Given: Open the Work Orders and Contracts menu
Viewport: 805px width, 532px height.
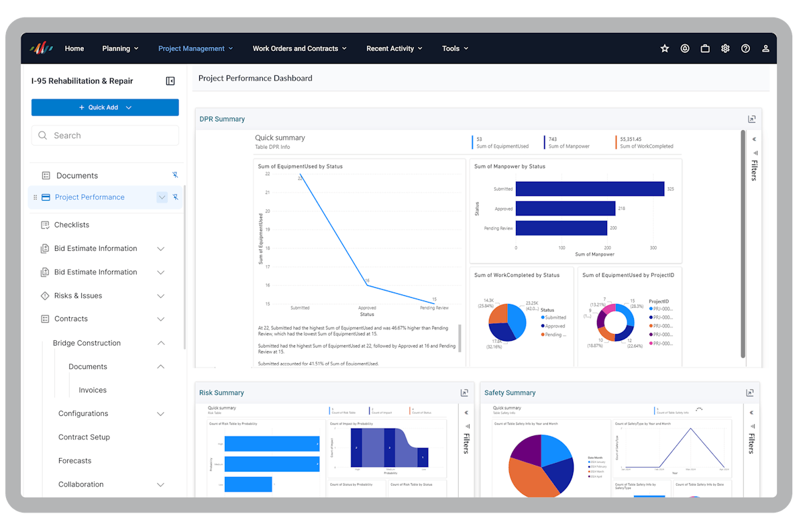Looking at the screenshot, I should click(299, 48).
